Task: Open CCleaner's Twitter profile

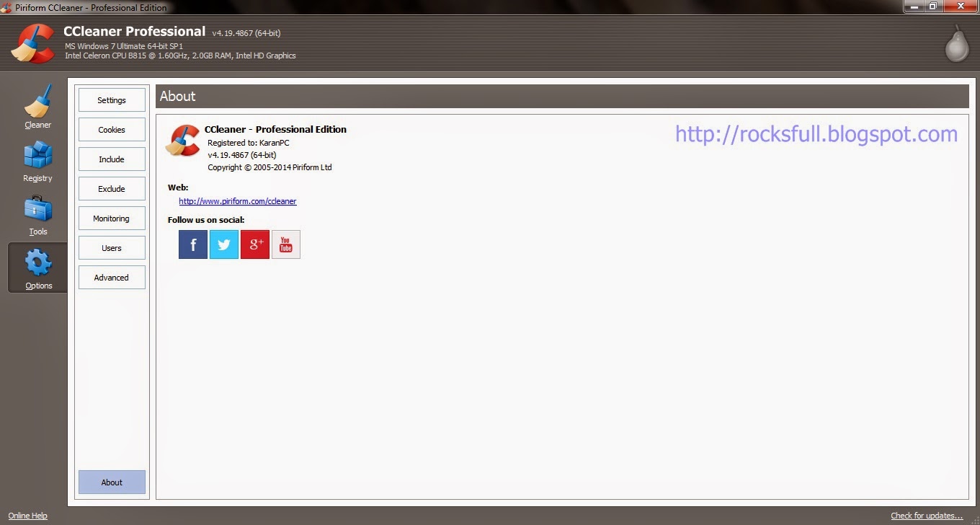Action: (x=223, y=244)
